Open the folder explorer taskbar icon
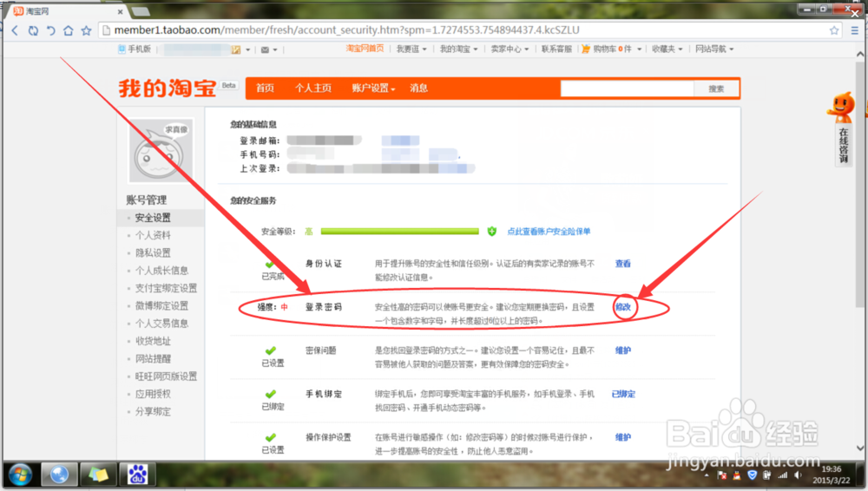The height and width of the screenshot is (491, 868). pos(98,475)
